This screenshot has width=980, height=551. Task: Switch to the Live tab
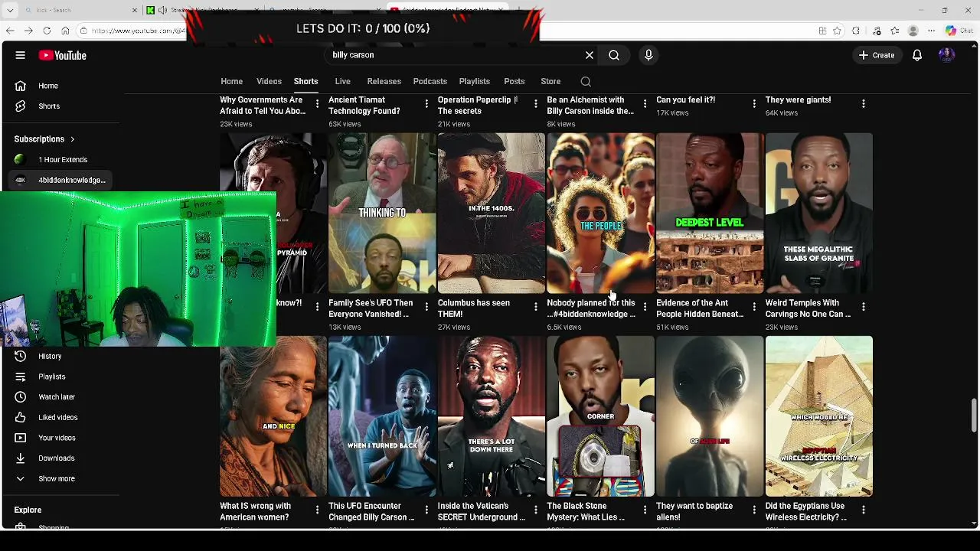pos(342,81)
